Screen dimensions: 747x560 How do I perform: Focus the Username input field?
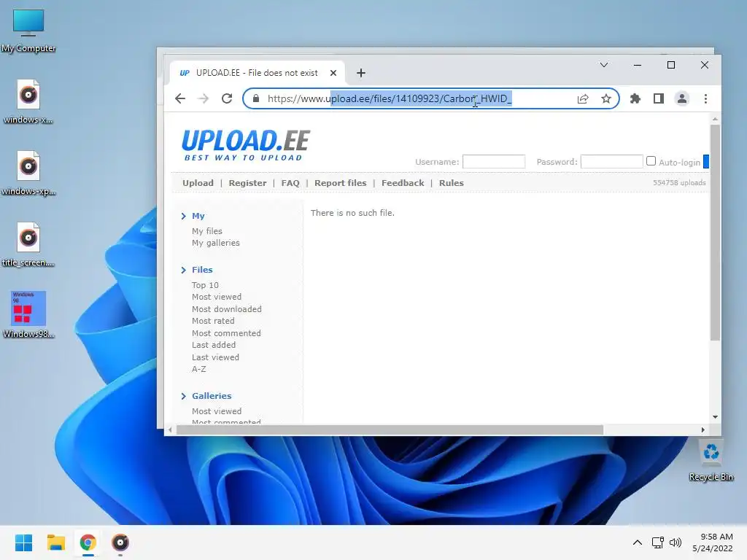pos(494,161)
